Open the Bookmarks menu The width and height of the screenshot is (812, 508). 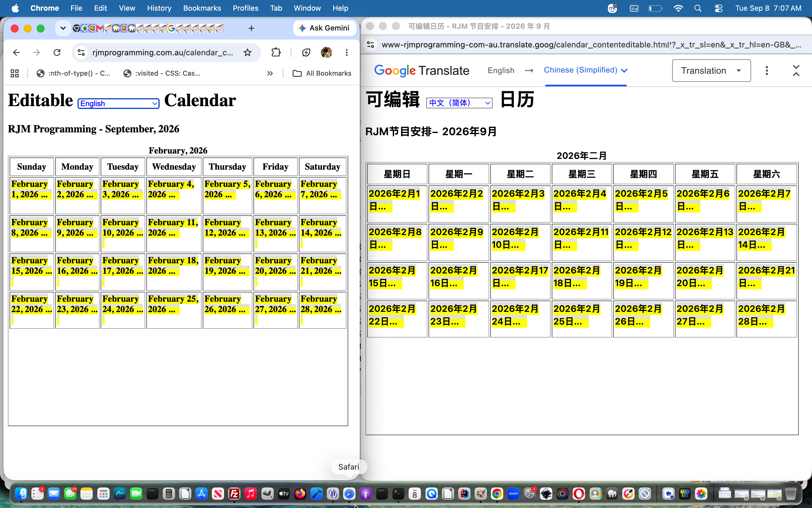pyautogui.click(x=202, y=8)
